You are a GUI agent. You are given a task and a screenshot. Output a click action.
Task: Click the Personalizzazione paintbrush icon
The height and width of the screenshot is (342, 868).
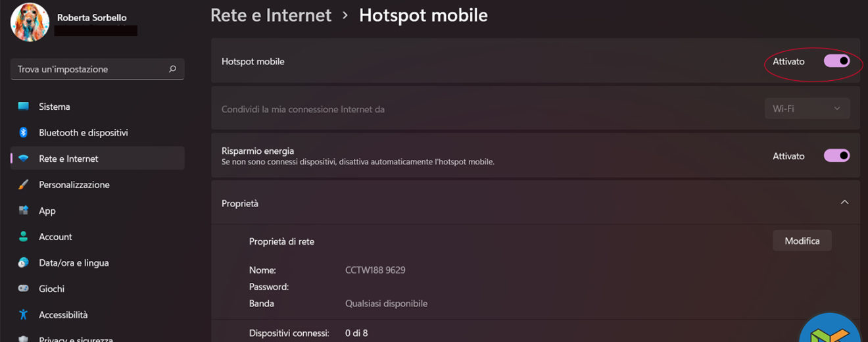coord(24,185)
